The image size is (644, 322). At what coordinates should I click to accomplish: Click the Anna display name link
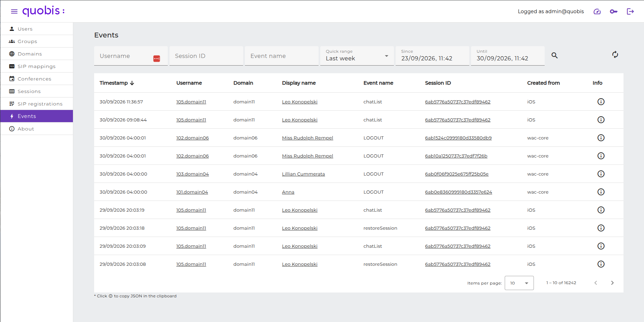click(288, 192)
